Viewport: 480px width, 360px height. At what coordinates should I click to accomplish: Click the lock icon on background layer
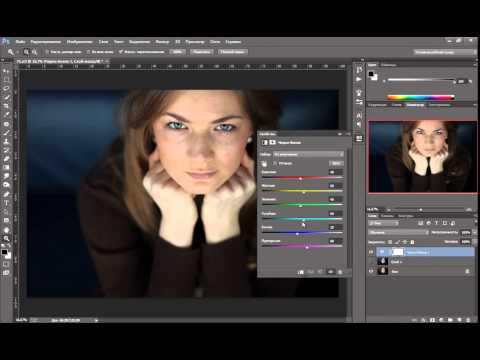coord(467,271)
